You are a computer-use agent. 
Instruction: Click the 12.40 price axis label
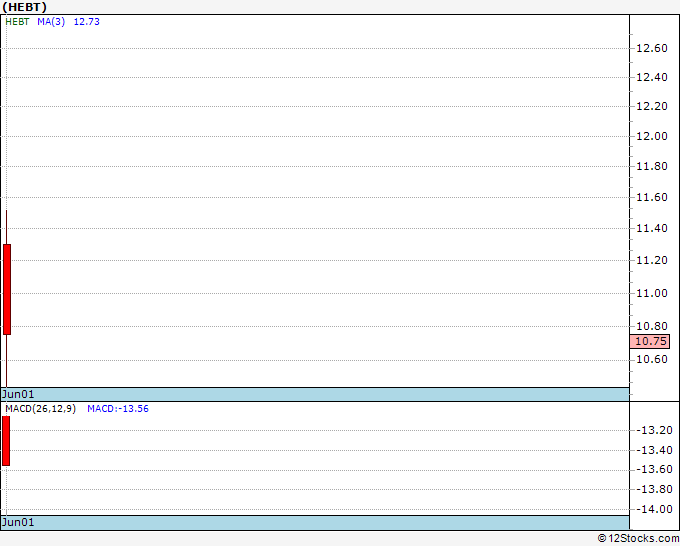point(651,77)
